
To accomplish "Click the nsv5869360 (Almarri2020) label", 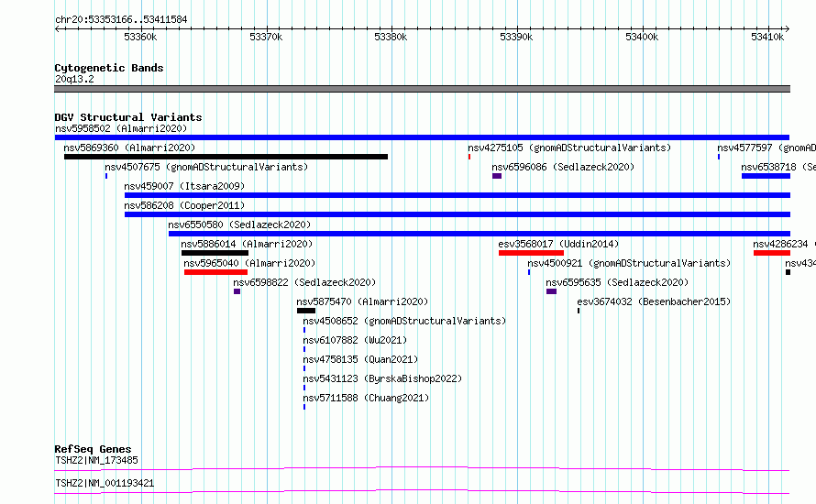I will (129, 148).
